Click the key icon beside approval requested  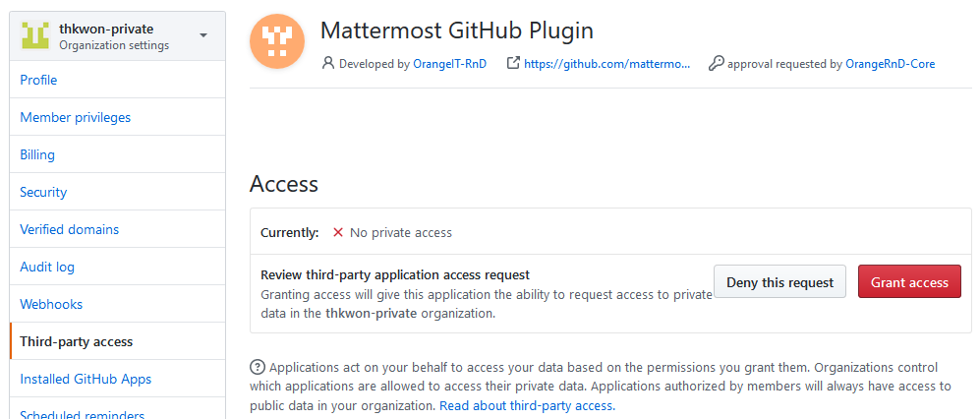[x=717, y=63]
